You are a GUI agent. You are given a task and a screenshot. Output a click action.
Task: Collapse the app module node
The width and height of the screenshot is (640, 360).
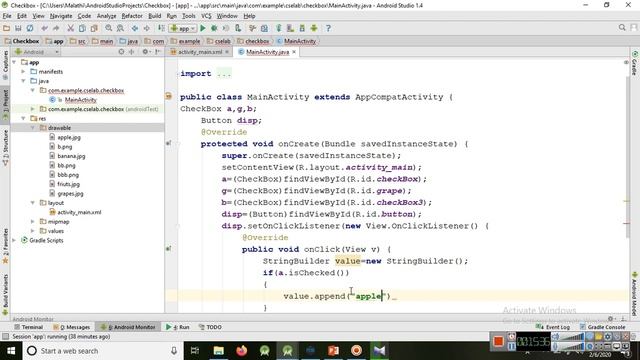15,62
